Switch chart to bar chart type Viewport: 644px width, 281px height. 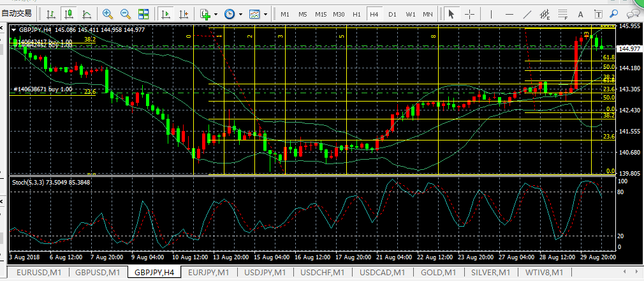click(50, 14)
